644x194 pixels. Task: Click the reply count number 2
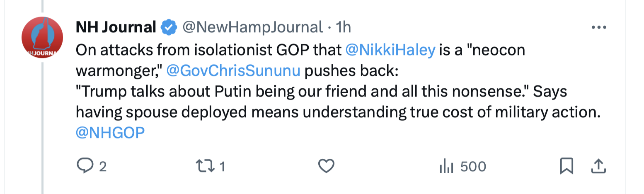tap(102, 167)
